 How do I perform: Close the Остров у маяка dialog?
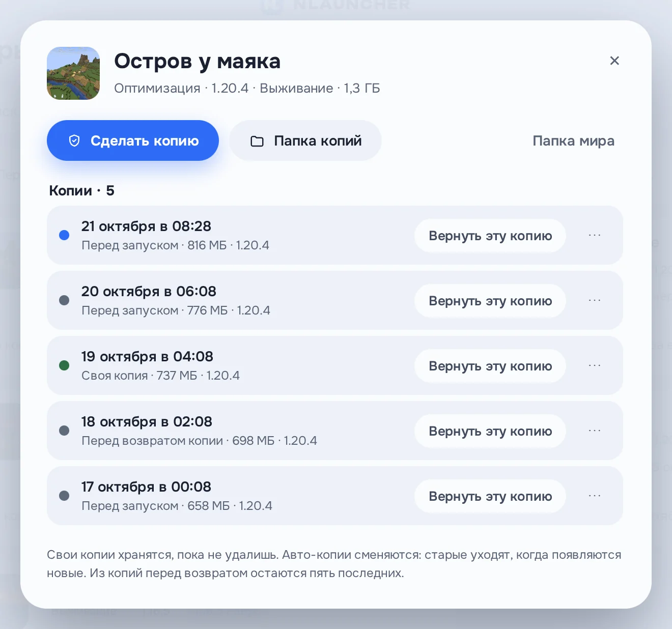click(614, 61)
